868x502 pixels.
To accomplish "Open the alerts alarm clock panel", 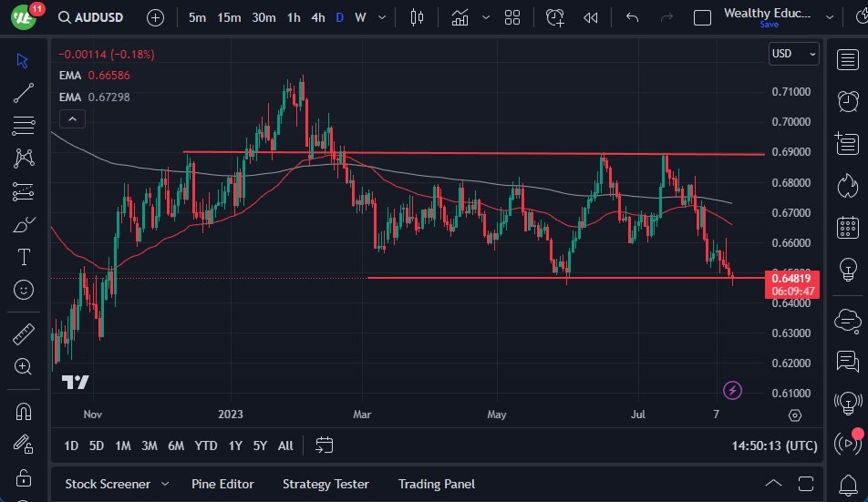I will click(x=847, y=100).
